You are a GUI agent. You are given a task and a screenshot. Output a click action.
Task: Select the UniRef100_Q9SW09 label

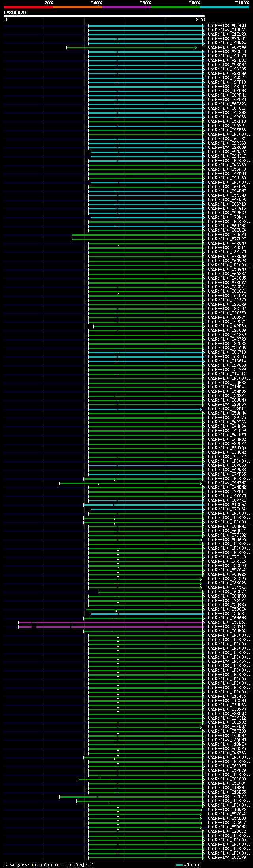click(227, 330)
